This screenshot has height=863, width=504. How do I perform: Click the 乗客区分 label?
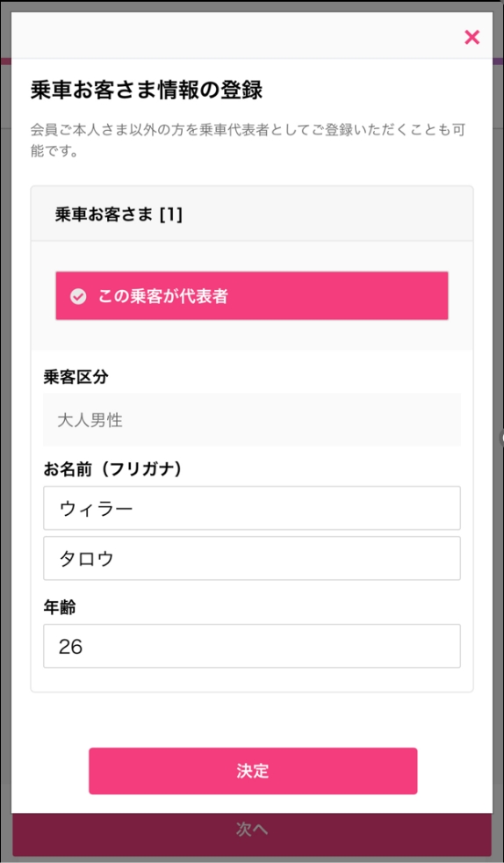(76, 377)
